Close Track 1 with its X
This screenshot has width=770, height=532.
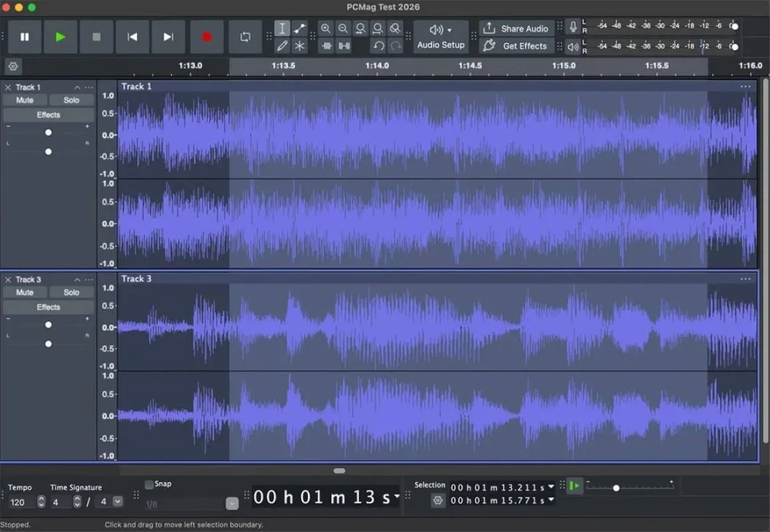8,87
